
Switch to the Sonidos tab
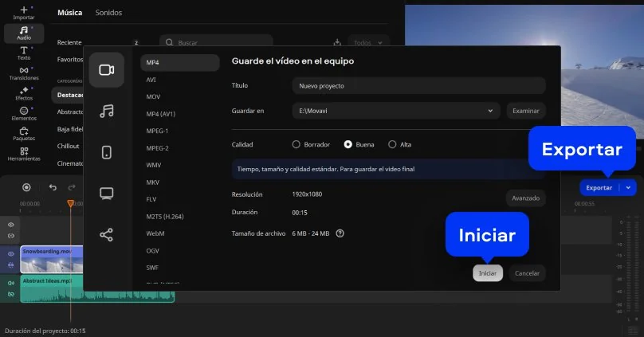pos(108,13)
